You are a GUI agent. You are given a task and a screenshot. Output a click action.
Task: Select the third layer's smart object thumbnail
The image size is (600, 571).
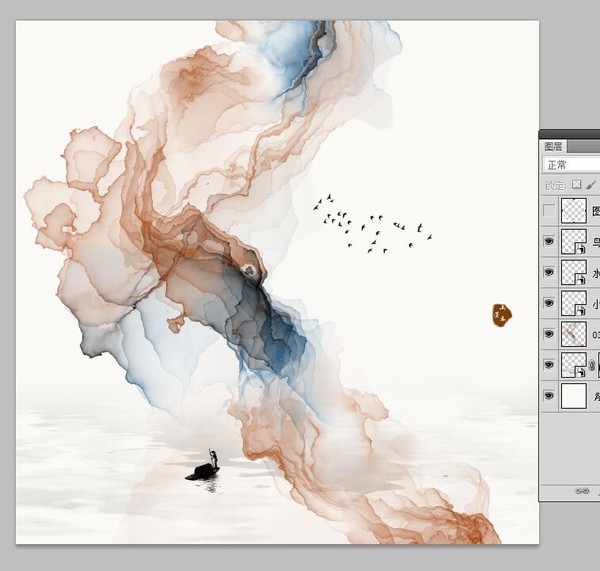coord(574,272)
